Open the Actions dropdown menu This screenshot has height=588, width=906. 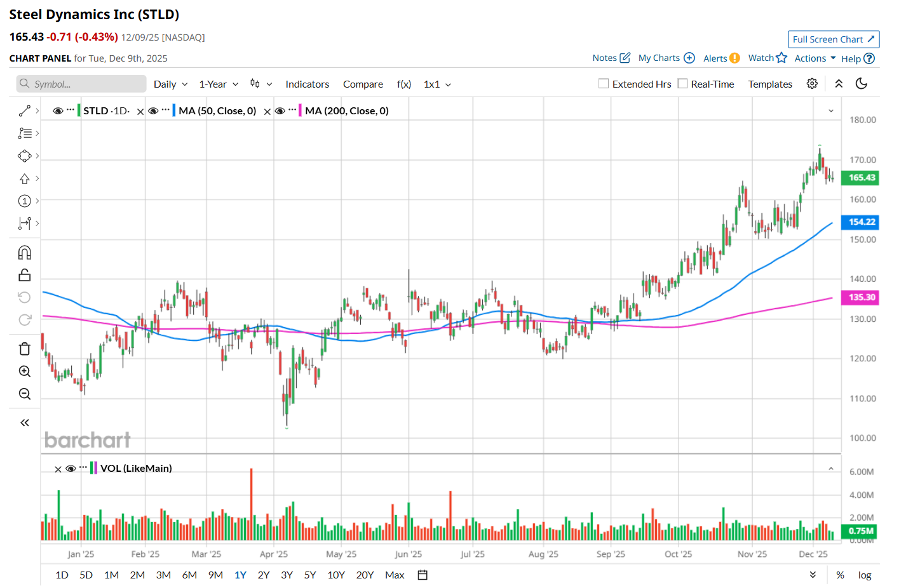tap(815, 58)
